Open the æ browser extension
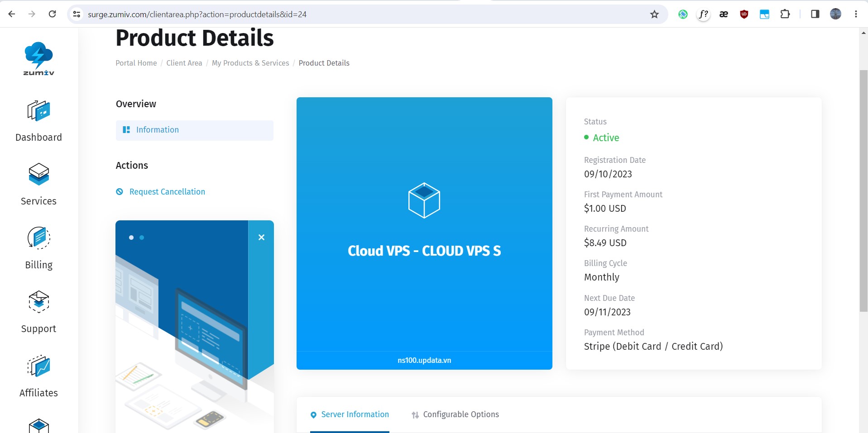Screen dimensions: 868x433 point(724,14)
